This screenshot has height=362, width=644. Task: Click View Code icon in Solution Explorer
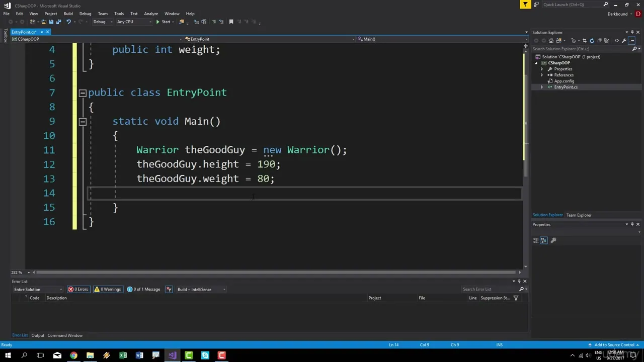(617, 41)
